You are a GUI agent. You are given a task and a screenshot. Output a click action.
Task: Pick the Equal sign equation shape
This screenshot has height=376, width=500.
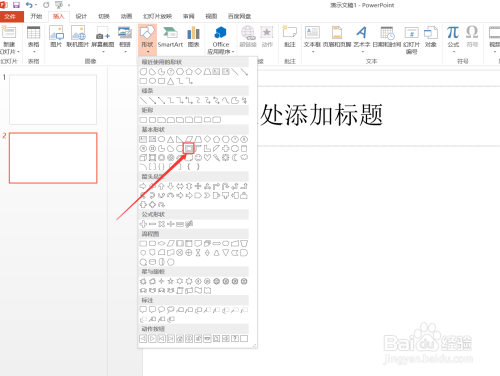(180, 224)
